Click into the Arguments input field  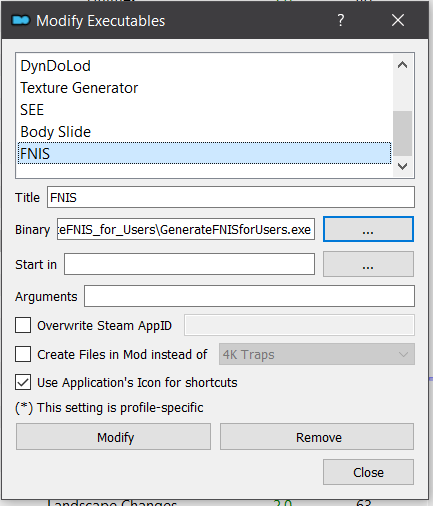[x=249, y=296]
